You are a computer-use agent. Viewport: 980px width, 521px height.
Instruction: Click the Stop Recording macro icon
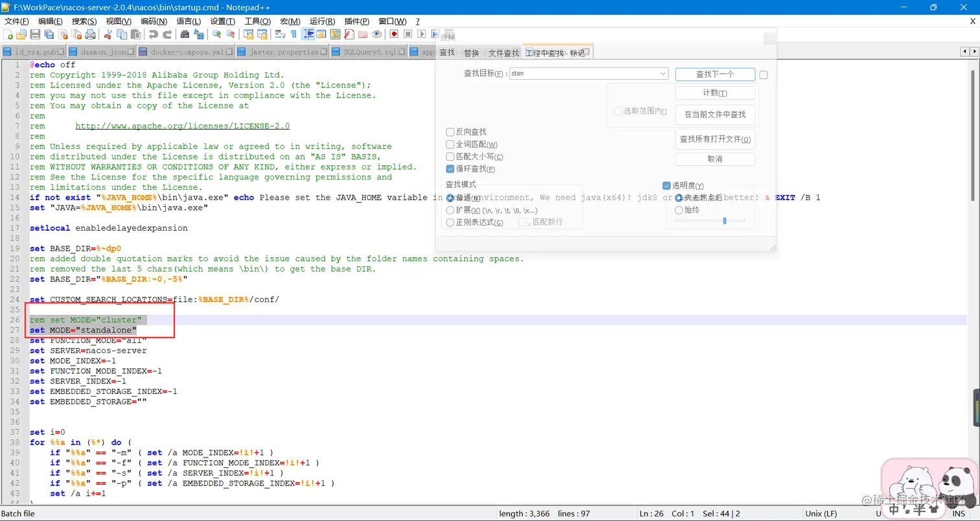[408, 34]
